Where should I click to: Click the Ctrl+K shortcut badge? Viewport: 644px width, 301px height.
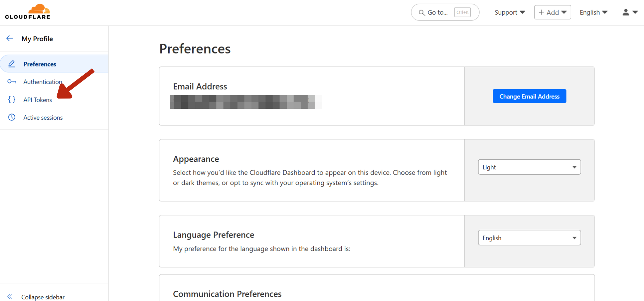coord(462,12)
